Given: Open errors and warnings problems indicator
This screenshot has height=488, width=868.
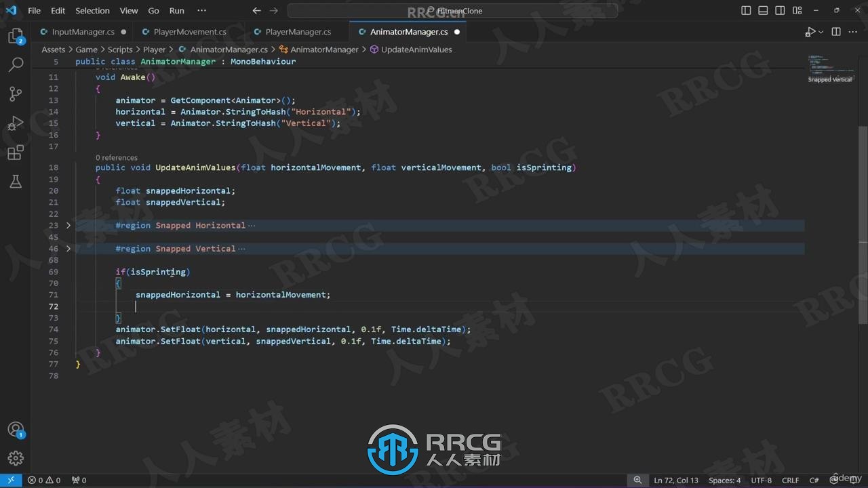Looking at the screenshot, I should [44, 480].
